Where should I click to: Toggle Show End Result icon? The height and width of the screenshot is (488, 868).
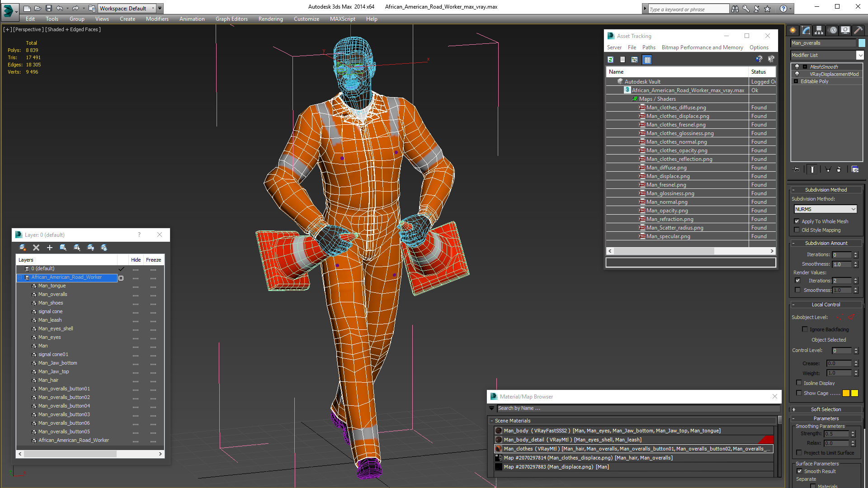812,169
